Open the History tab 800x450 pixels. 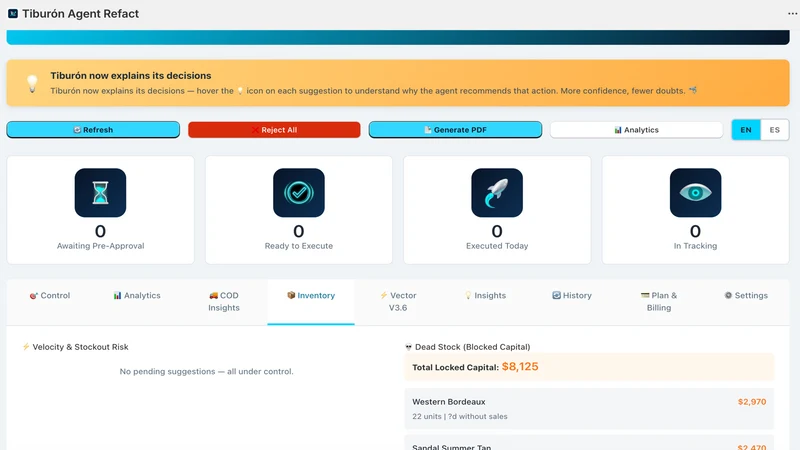pyautogui.click(x=572, y=302)
